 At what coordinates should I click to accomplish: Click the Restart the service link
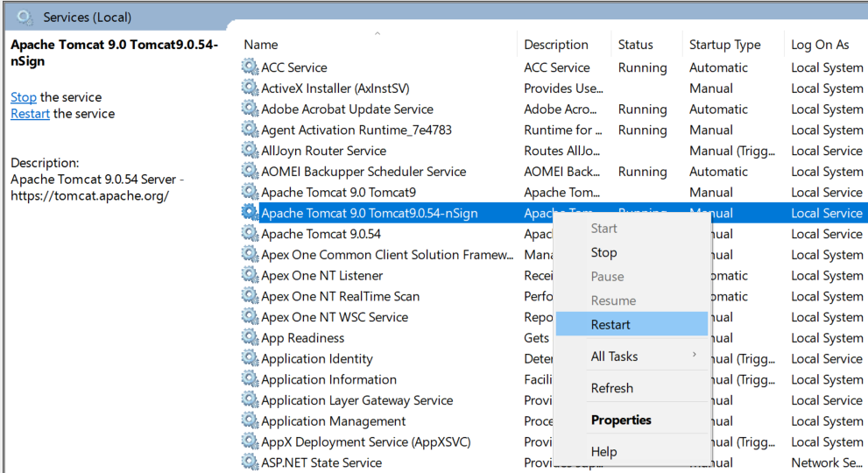(30, 114)
